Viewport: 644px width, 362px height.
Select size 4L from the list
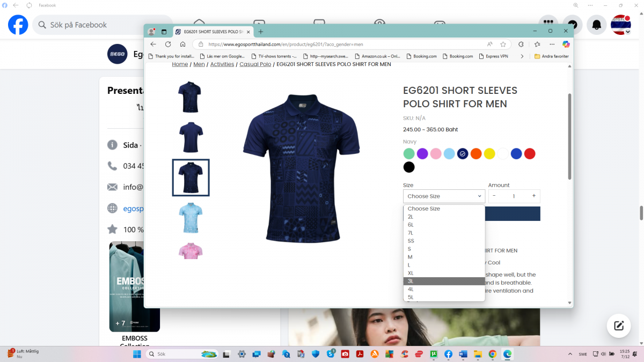point(444,289)
